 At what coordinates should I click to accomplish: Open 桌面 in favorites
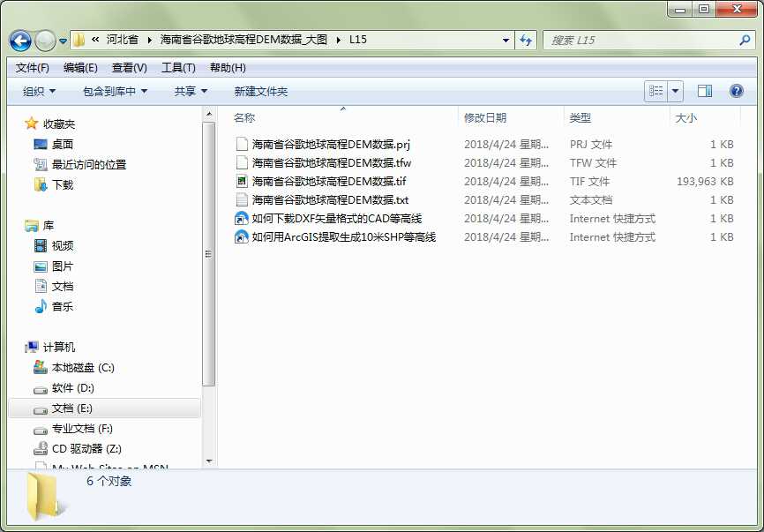pyautogui.click(x=63, y=144)
